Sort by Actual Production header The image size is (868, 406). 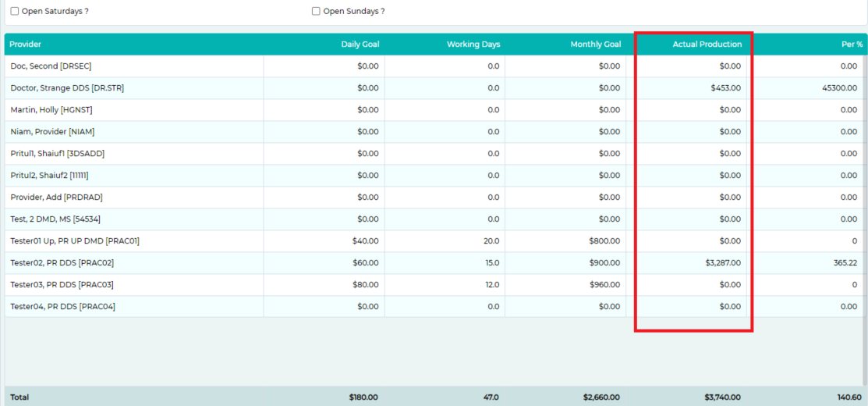pos(707,45)
